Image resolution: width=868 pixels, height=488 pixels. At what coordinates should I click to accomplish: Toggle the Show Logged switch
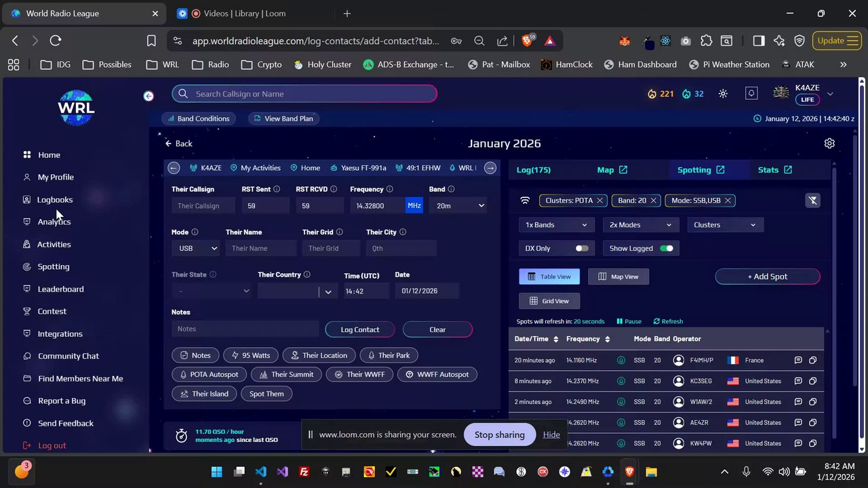pos(667,248)
